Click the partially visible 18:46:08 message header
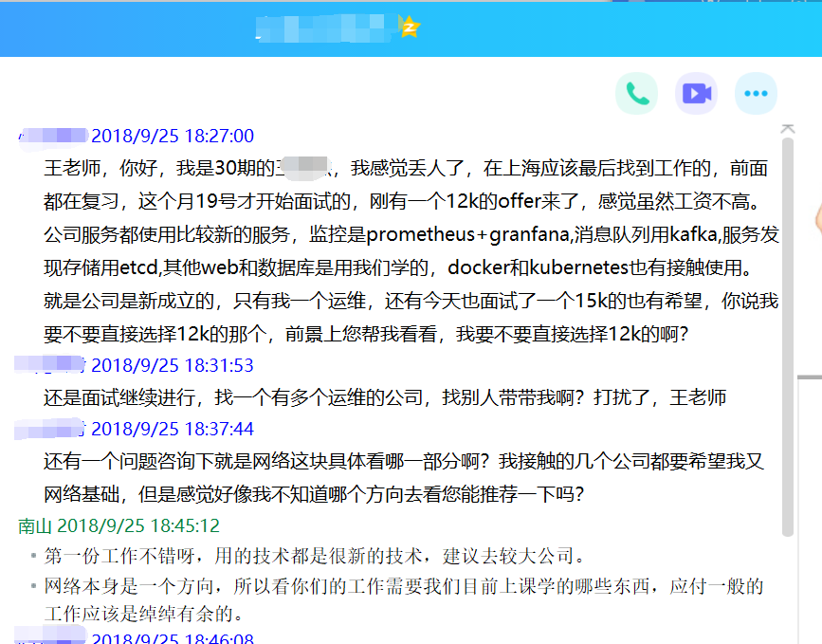Screen dimensions: 822x644 [173, 638]
